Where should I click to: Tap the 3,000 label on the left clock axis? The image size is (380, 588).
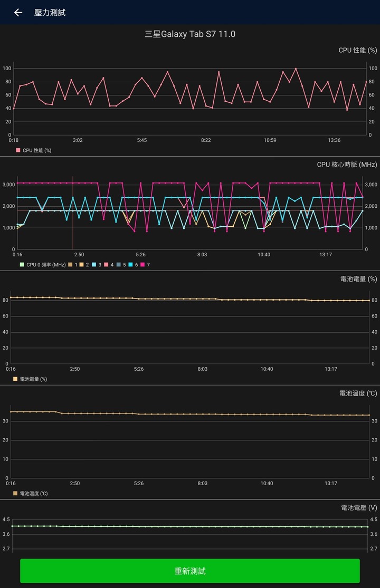(8, 185)
